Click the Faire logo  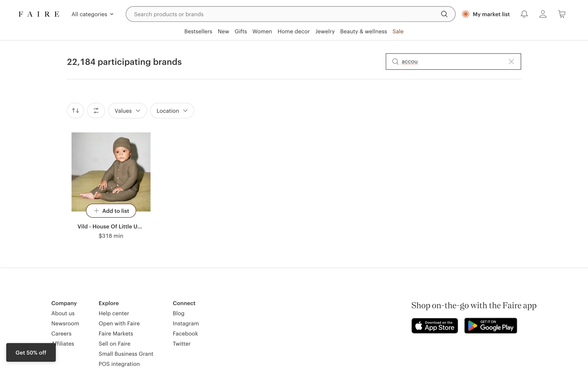39,14
